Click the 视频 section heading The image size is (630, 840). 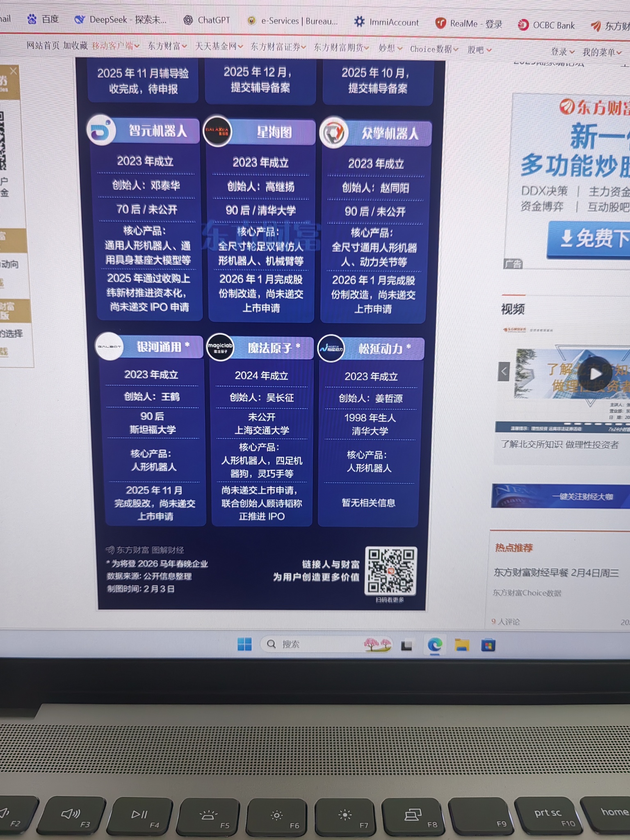(x=513, y=309)
